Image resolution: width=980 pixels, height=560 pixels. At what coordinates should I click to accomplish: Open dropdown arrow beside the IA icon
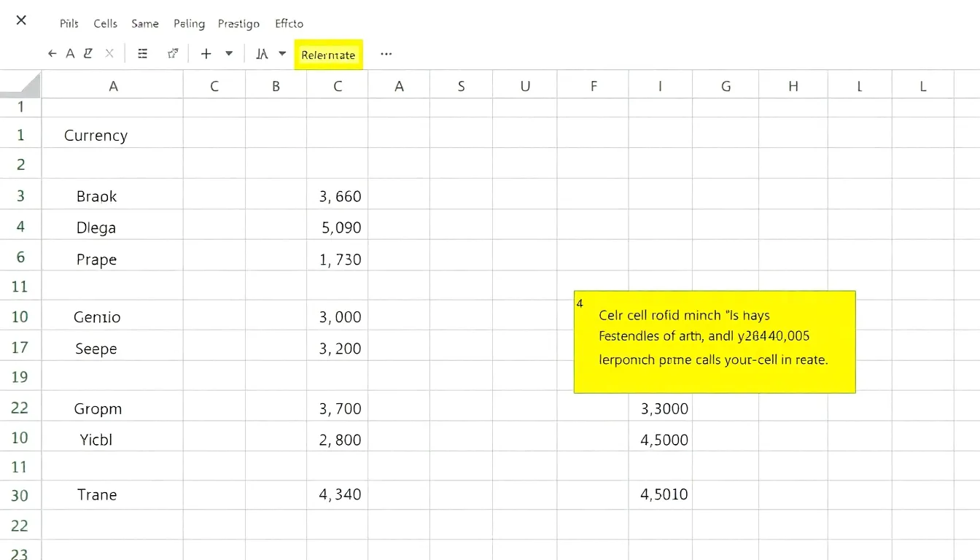tap(282, 54)
